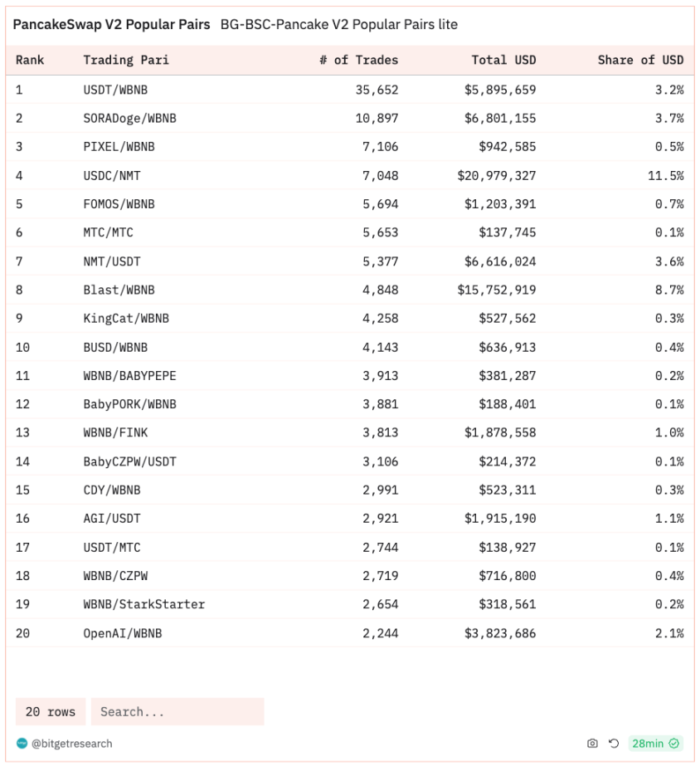Sort by the Total USD header
The image size is (700, 766).
(x=503, y=60)
